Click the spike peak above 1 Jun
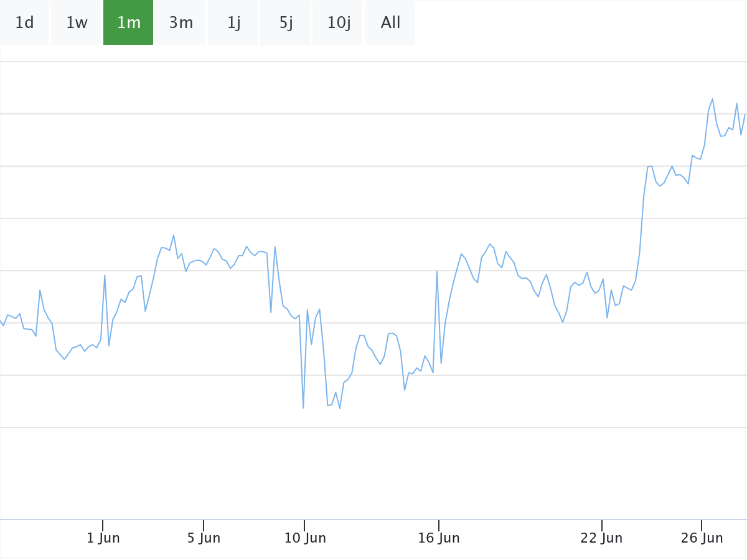This screenshot has height=560, width=747. pyautogui.click(x=105, y=275)
